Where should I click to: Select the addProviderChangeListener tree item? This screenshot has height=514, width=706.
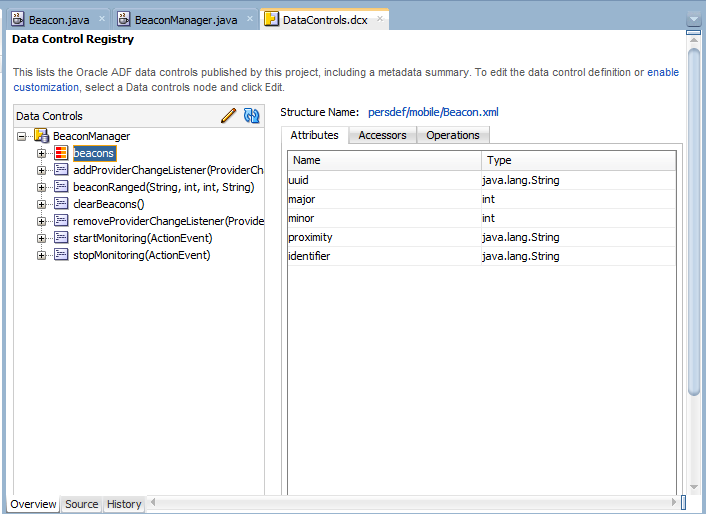click(168, 170)
